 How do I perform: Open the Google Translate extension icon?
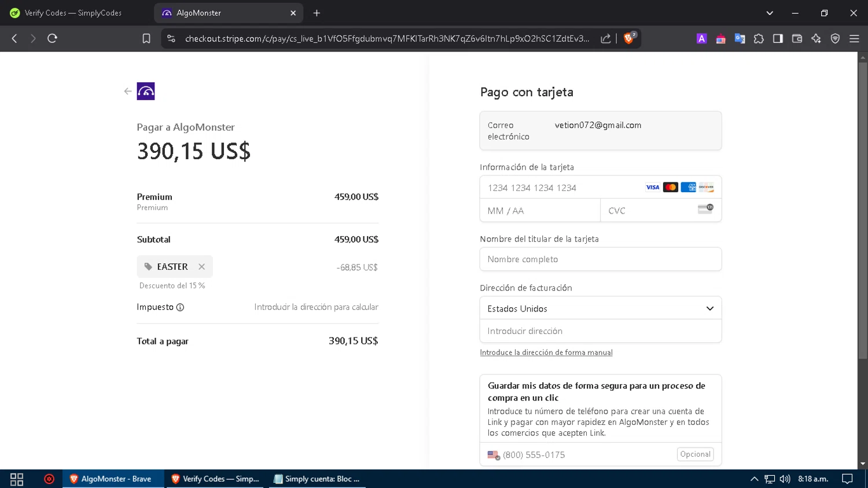click(740, 38)
